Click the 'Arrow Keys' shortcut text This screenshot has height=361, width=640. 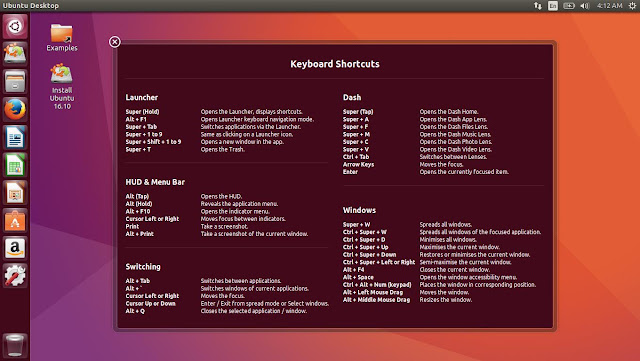(x=358, y=165)
